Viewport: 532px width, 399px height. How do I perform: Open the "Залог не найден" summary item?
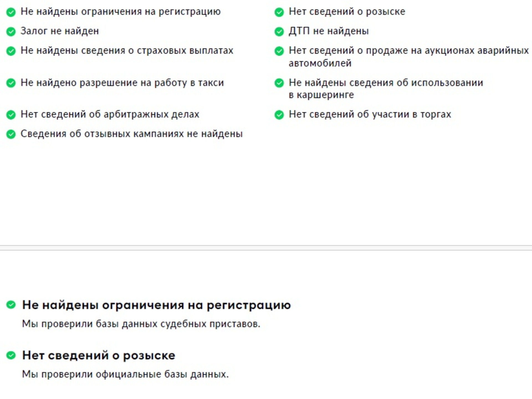(60, 31)
